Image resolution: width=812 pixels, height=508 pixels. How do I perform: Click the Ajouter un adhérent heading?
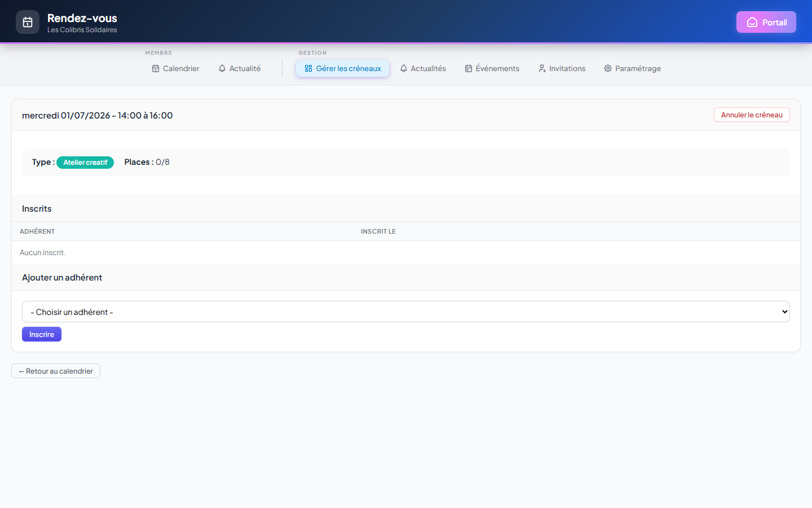[x=62, y=278]
